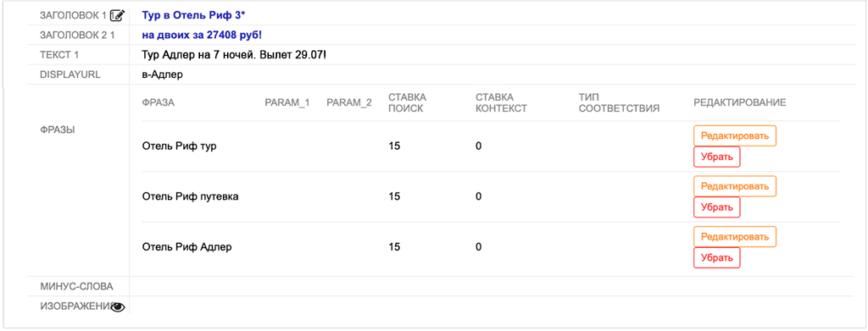Viewport: 868px width, 331px height.
Task: Click the СТАВКА КОНТЕКСТ column header
Action: pyautogui.click(x=502, y=102)
